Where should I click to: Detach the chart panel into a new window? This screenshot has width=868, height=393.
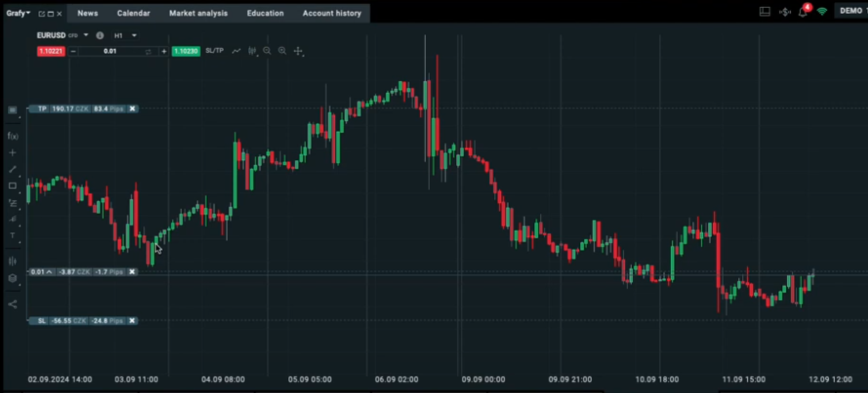coord(42,14)
